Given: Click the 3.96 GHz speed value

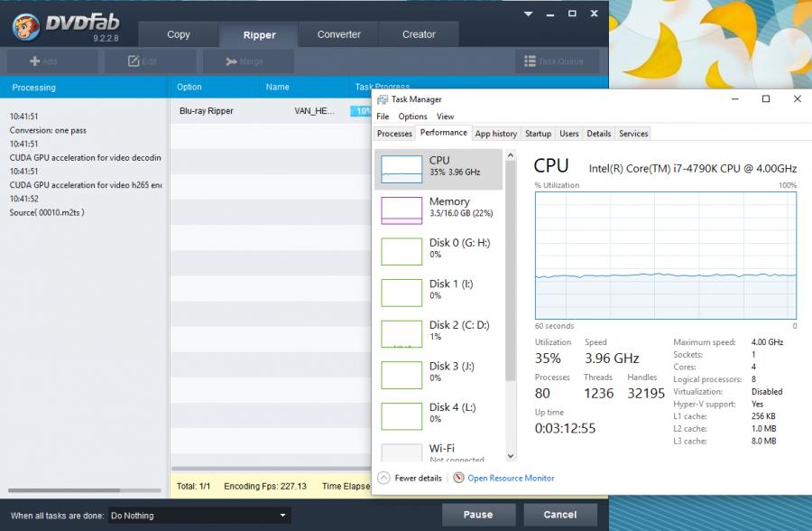Looking at the screenshot, I should point(612,359).
